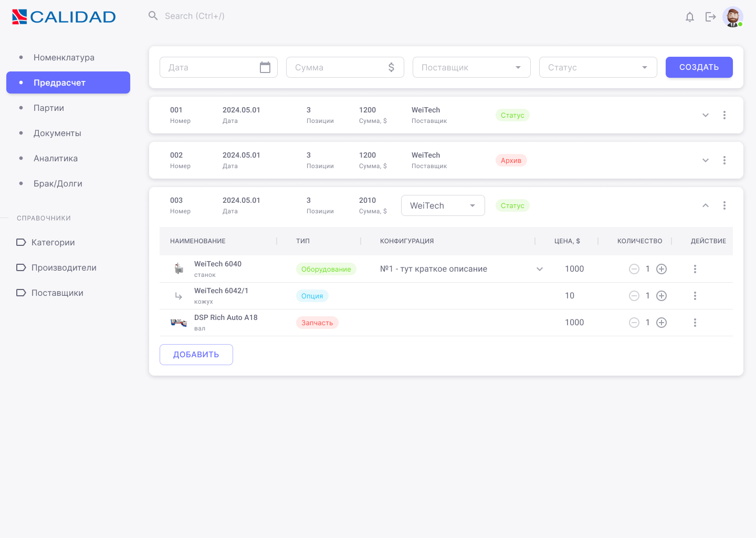Increase quantity of WeiTech 6042/1

coord(661,296)
